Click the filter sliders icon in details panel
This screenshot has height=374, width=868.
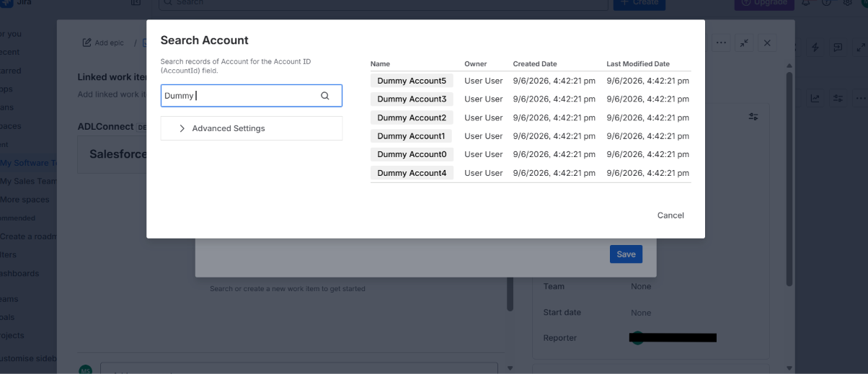click(x=753, y=116)
